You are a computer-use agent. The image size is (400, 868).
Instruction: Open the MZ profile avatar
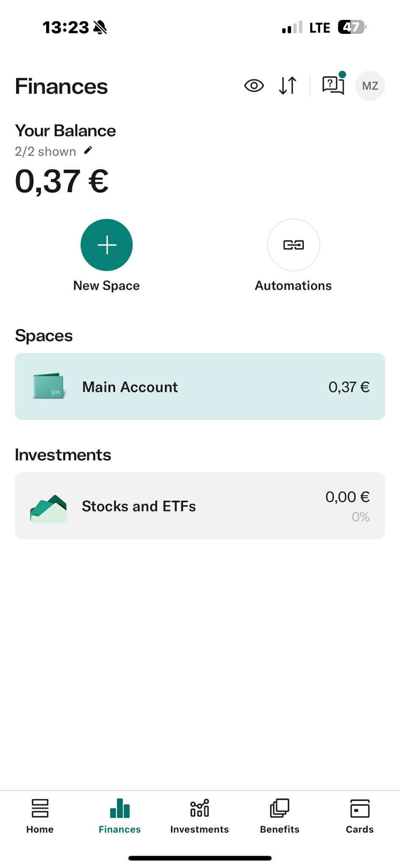pyautogui.click(x=370, y=86)
